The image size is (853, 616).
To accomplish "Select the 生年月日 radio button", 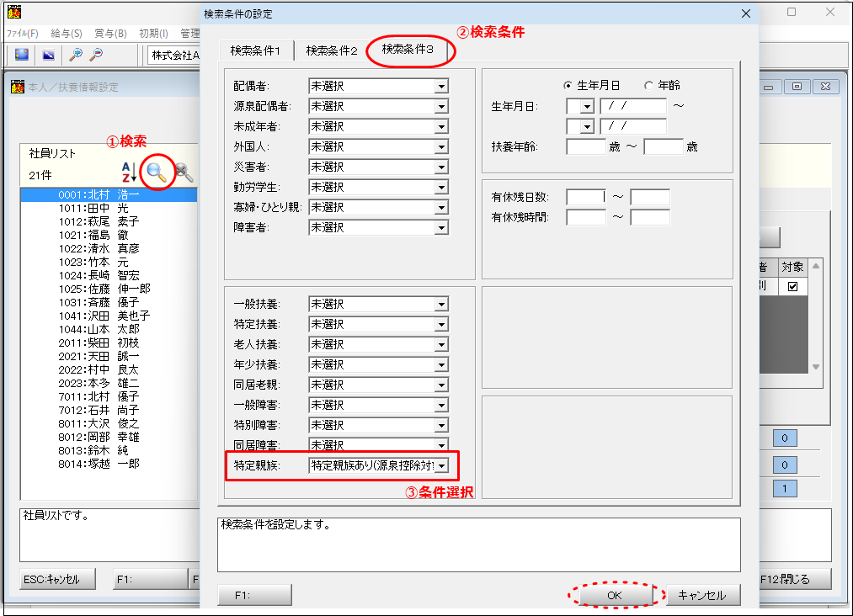I will (568, 86).
